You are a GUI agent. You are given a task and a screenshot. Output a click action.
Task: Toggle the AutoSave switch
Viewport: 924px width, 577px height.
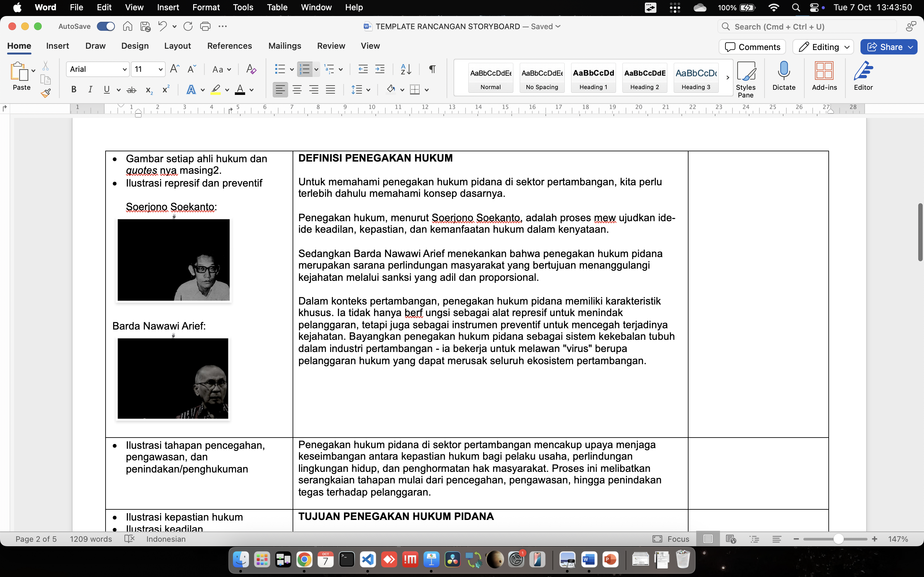pos(106,26)
